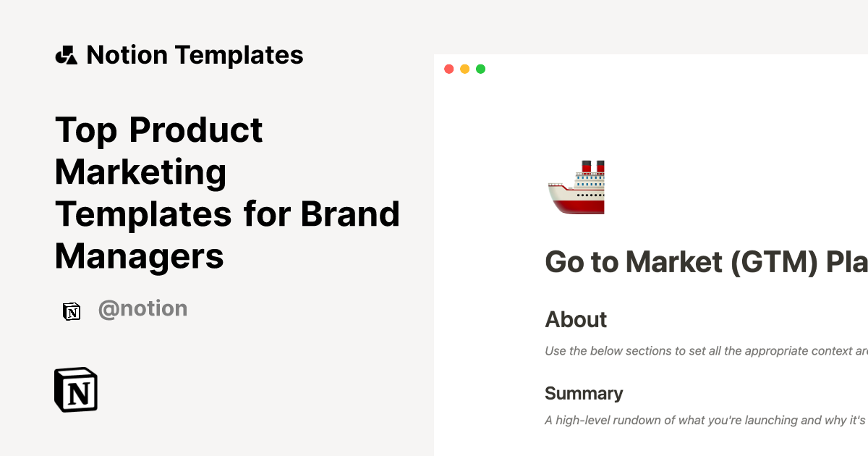This screenshot has height=456, width=868.
Task: Close the preview window with red button
Action: click(449, 69)
